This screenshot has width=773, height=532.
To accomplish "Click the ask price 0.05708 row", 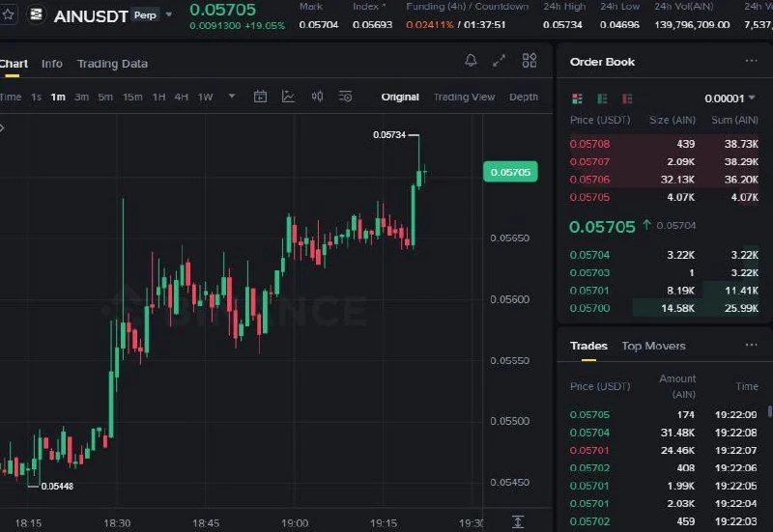I will pos(664,144).
